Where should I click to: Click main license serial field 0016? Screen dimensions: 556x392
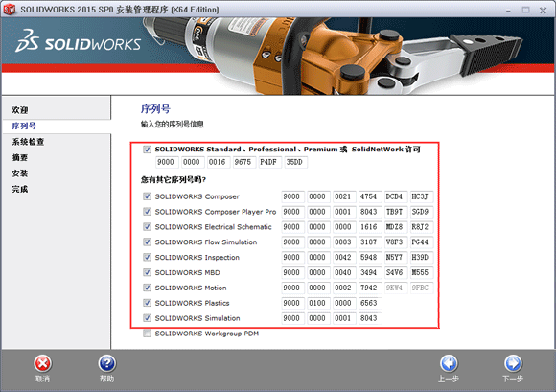[219, 162]
